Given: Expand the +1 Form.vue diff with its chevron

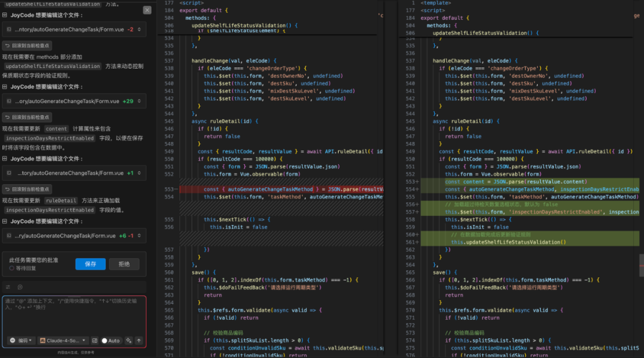Looking at the screenshot, I should [x=139, y=173].
